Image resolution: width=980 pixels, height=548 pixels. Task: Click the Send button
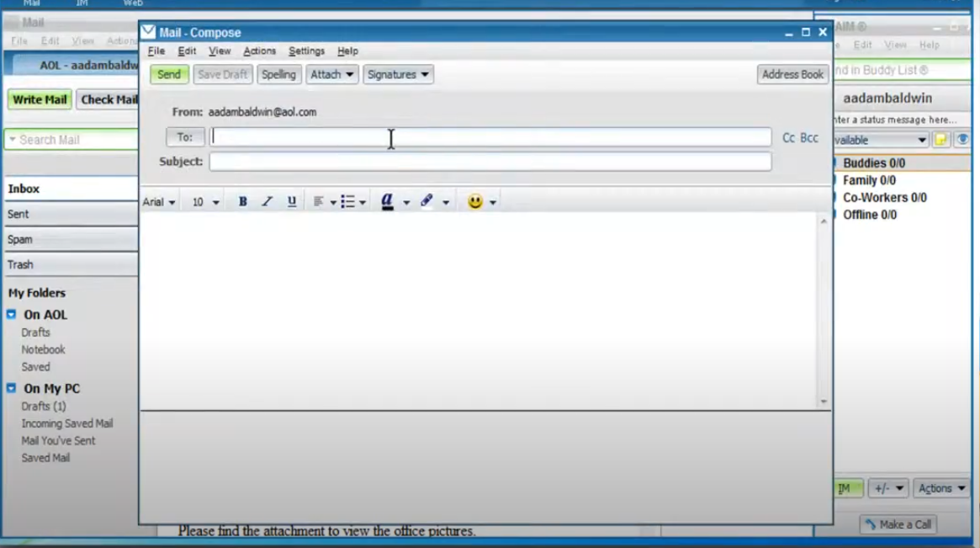point(169,74)
